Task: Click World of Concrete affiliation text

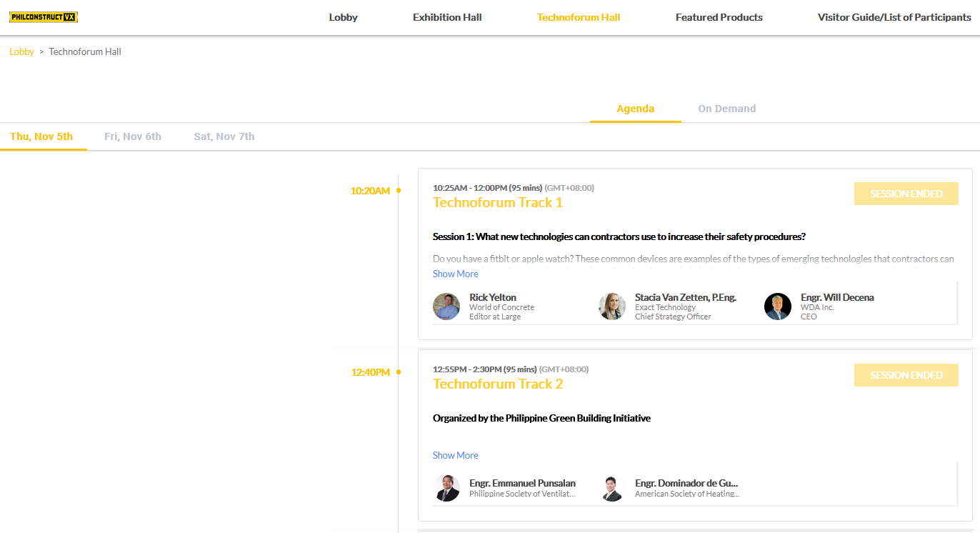Action: 501,307
